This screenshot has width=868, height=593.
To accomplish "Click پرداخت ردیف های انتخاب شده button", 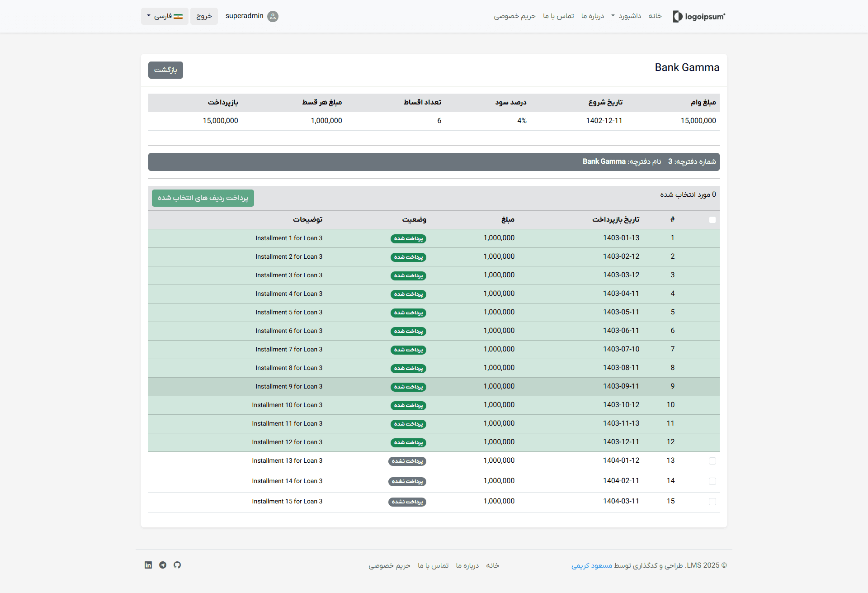I will click(x=203, y=198).
